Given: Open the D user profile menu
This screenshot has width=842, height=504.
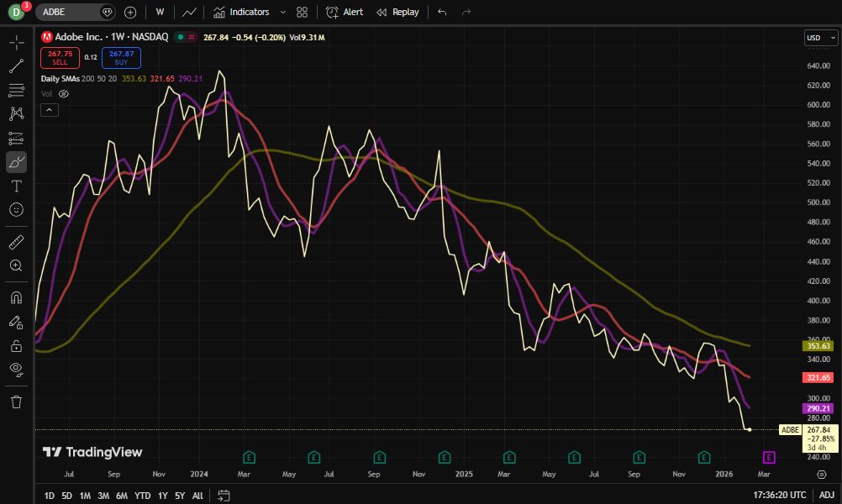Looking at the screenshot, I should tap(16, 12).
